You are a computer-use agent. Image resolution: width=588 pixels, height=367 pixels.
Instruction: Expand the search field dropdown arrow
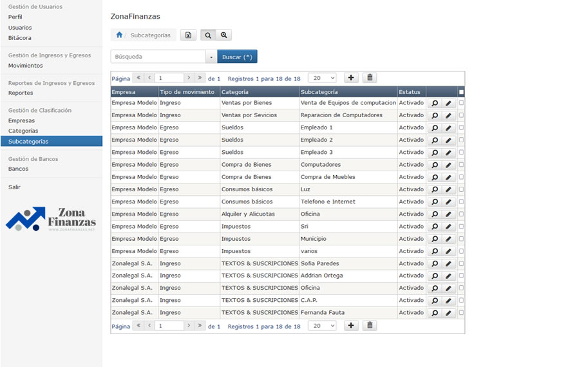(x=211, y=57)
